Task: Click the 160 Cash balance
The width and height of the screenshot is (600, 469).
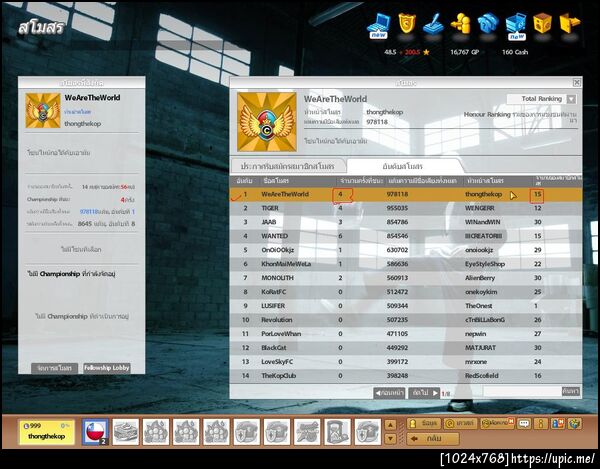Action: pyautogui.click(x=515, y=52)
